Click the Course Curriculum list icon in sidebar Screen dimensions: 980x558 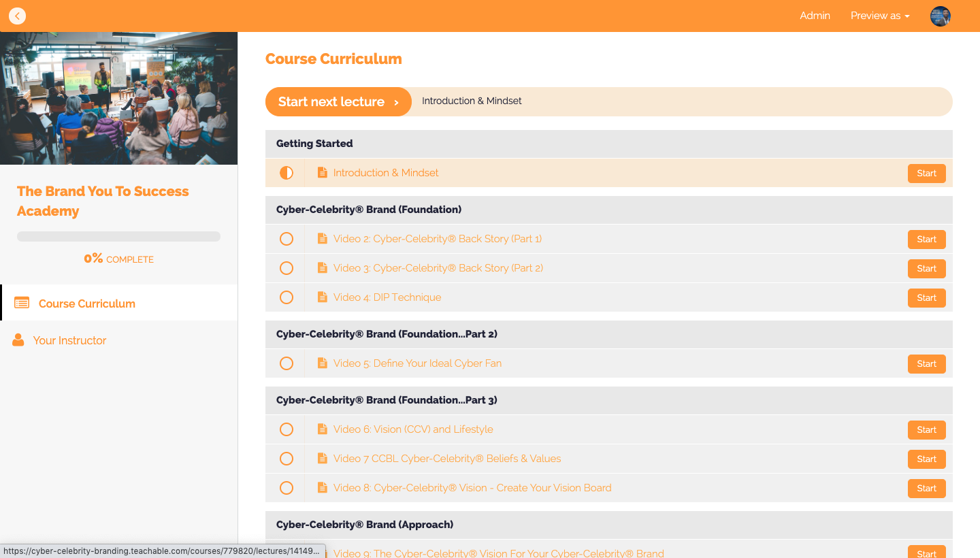[22, 303]
